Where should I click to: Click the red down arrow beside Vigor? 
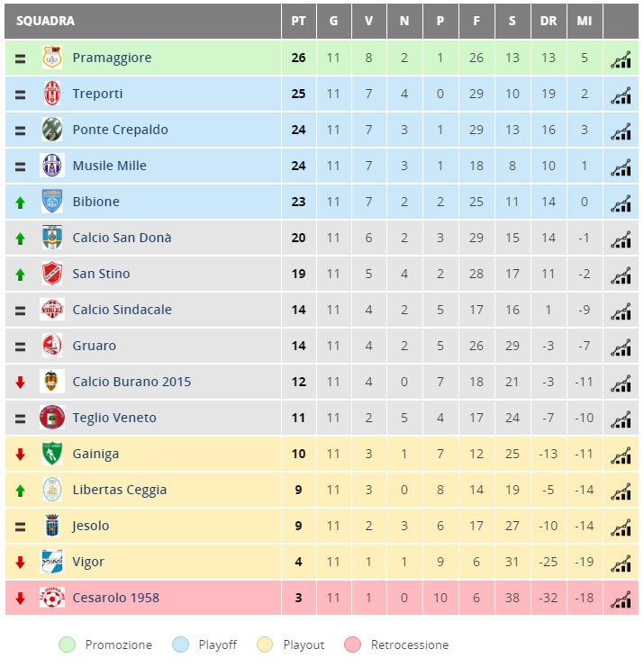point(20,563)
